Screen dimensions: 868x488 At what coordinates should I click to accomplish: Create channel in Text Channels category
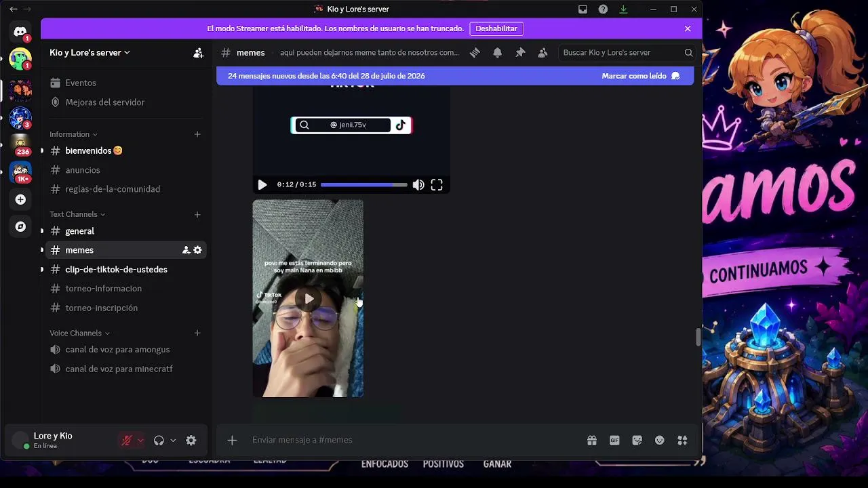coord(197,215)
